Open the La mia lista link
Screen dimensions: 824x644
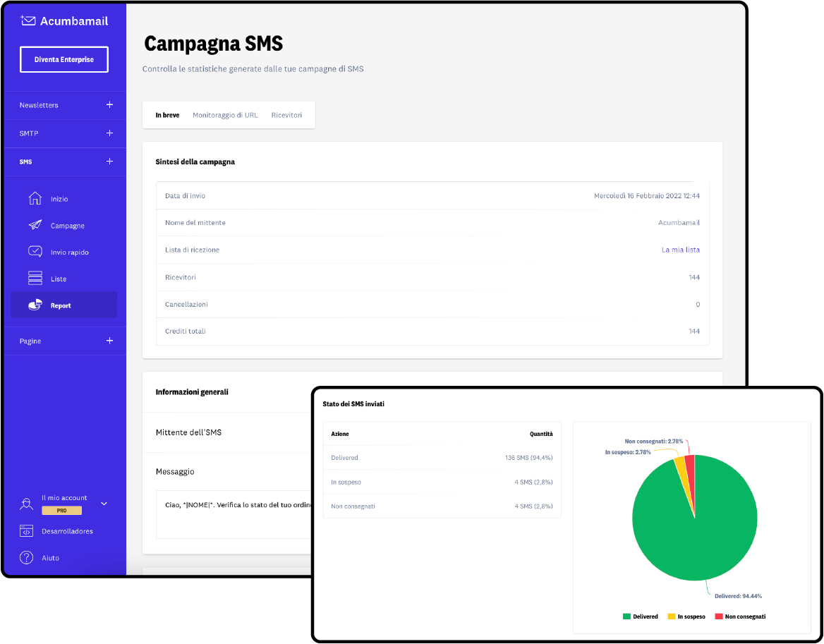coord(680,250)
